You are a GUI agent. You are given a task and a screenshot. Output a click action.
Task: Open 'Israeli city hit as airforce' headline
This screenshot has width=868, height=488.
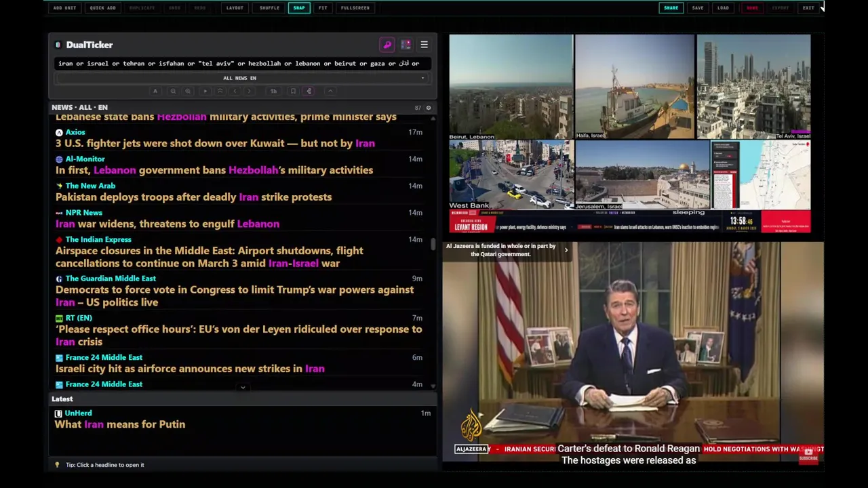[190, 369]
